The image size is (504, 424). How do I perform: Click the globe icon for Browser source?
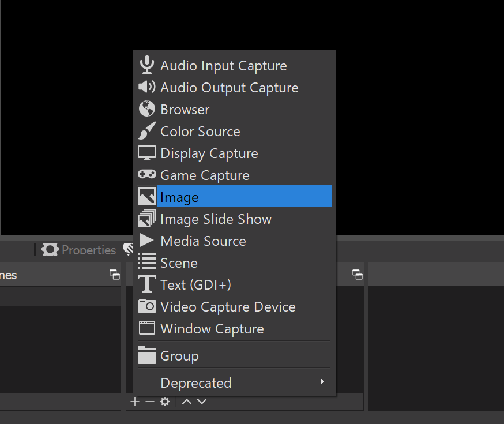click(147, 109)
